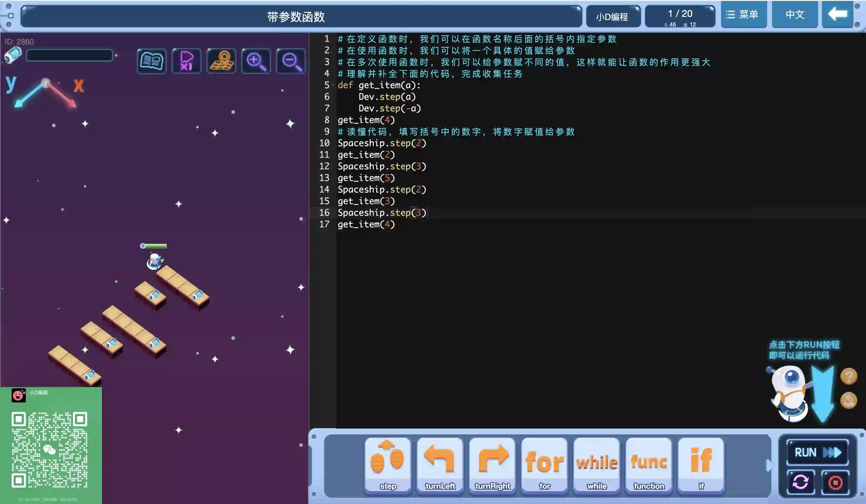This screenshot has width=866, height=504.
Task: Insert the while loop block
Action: pyautogui.click(x=597, y=464)
